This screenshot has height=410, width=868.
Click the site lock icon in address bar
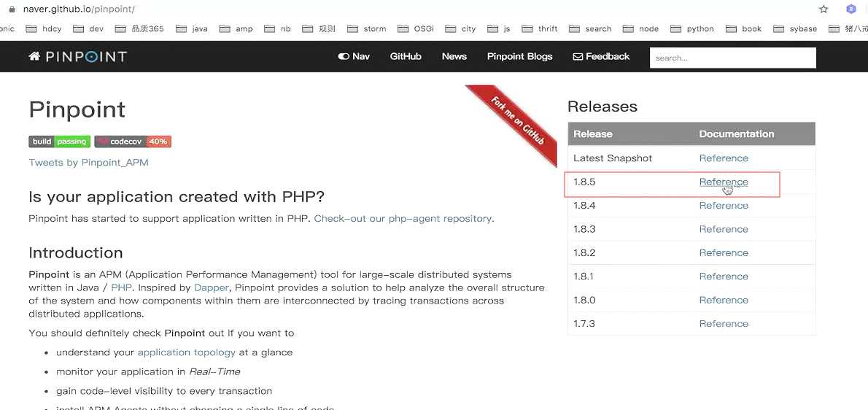[x=12, y=9]
